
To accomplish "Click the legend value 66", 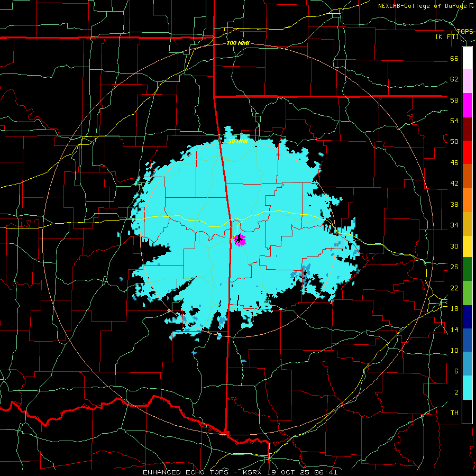I will click(454, 58).
